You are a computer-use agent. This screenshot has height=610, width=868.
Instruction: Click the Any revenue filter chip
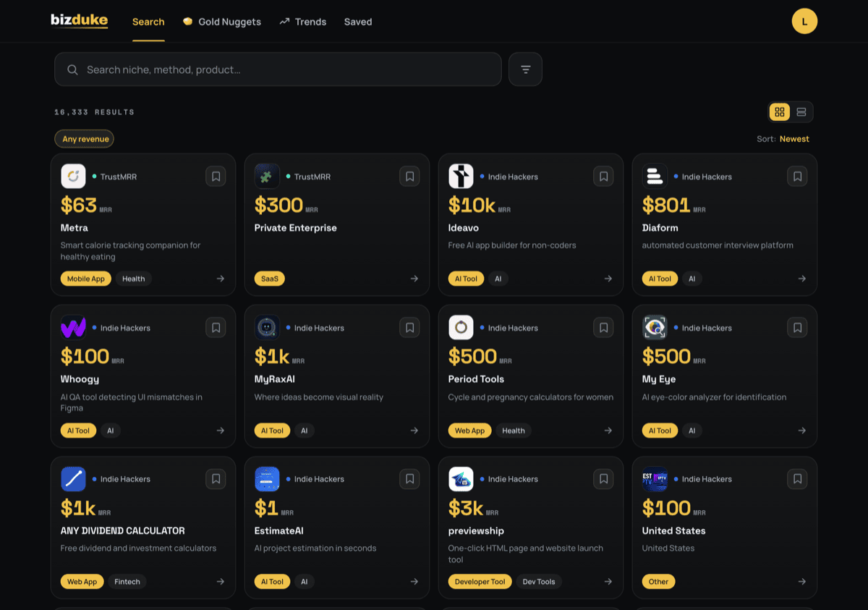pos(85,139)
